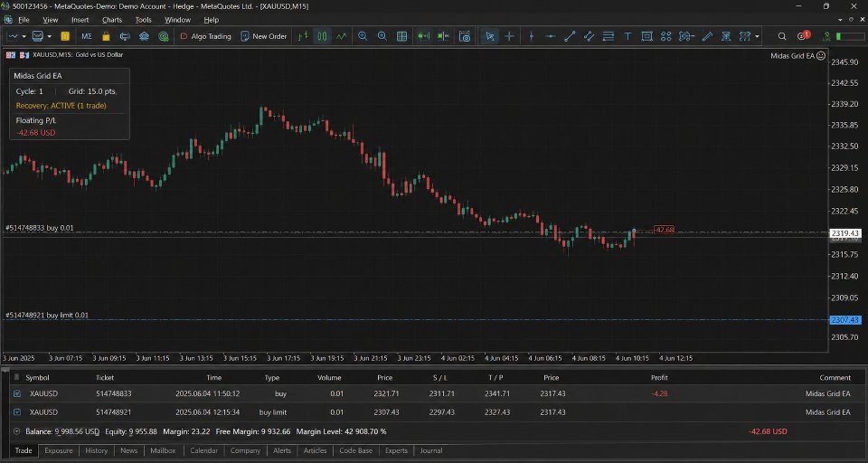Screen dimensions: 868x463
Task: Click the blue 2307.43 price tag
Action: coord(844,320)
